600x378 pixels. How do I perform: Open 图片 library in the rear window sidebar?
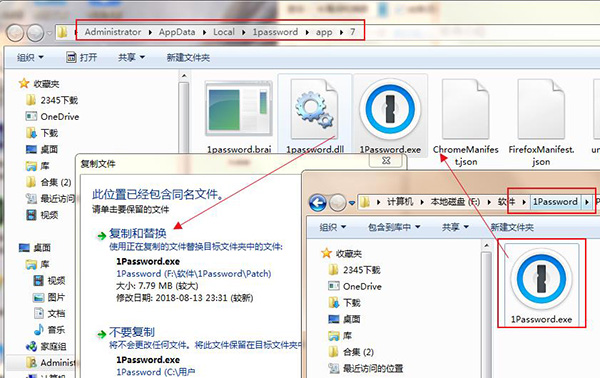pyautogui.click(x=49, y=297)
